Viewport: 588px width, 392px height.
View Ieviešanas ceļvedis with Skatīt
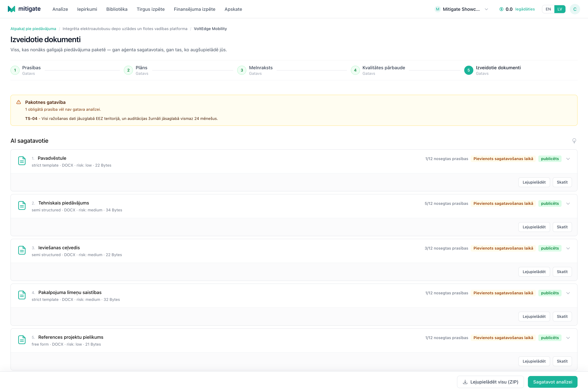(562, 272)
